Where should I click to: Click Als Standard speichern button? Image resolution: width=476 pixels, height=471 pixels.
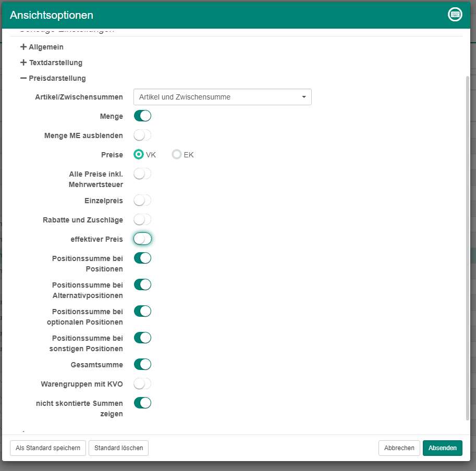(x=48, y=448)
